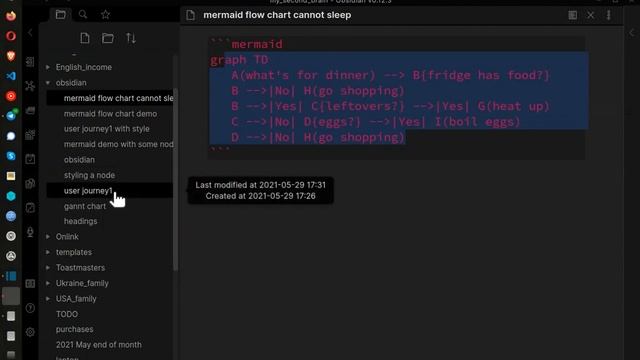Click the file explorer scrollbar

point(176,180)
